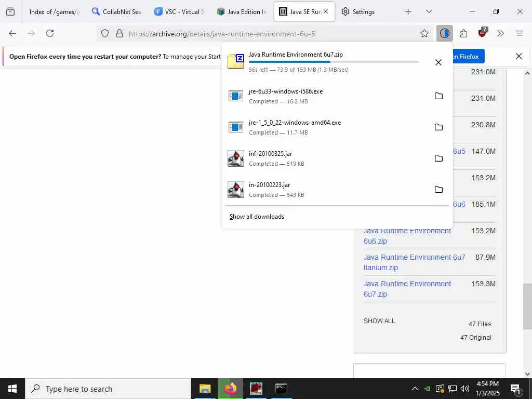The height and width of the screenshot is (399, 532).
Task: Open Java Runtime Environment 6u6.zip link
Action: [x=407, y=236]
